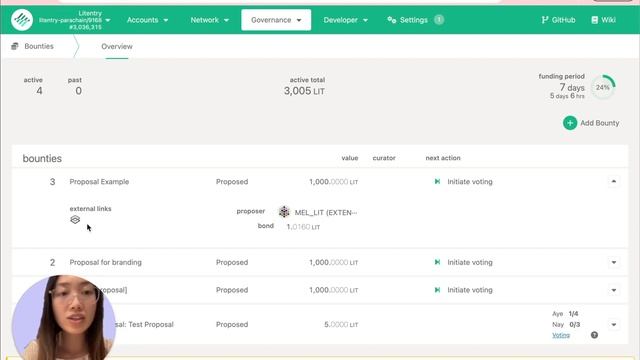Click the Proposal Example title

[x=99, y=182]
